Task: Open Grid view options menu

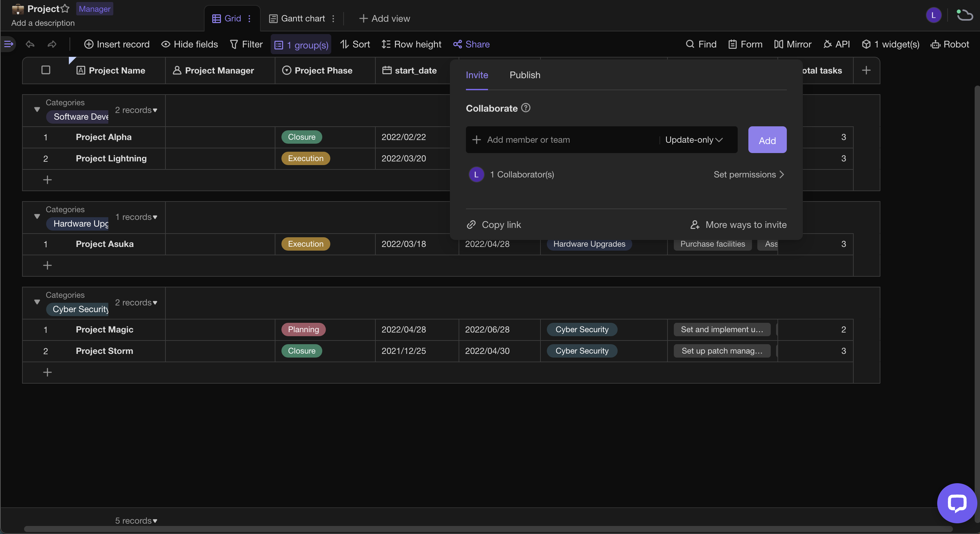Action: click(250, 19)
